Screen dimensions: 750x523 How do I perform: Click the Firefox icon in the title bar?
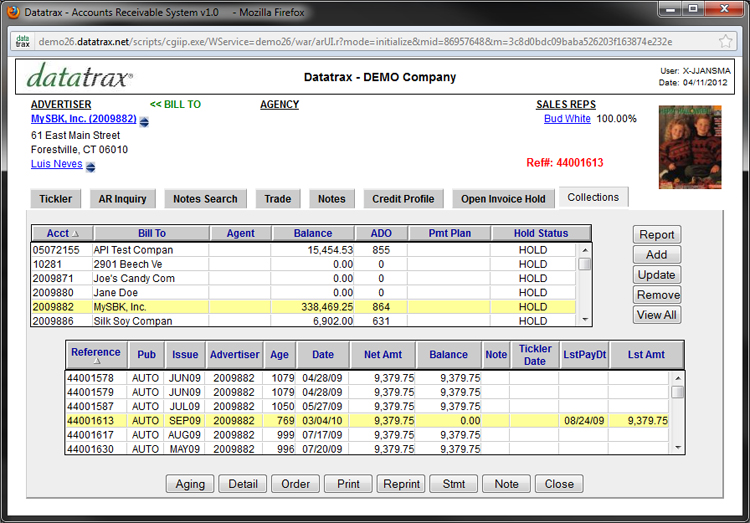pos(13,11)
